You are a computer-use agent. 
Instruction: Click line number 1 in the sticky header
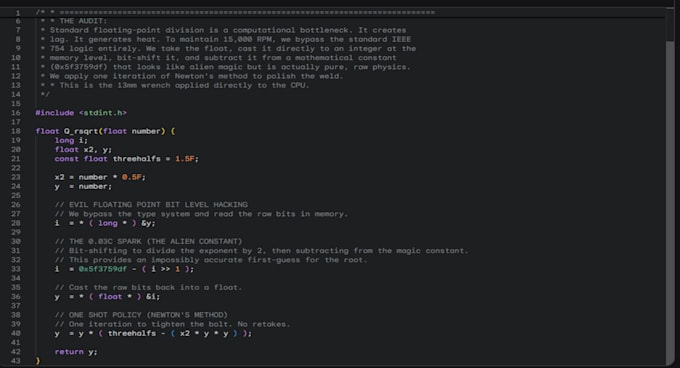click(18, 13)
